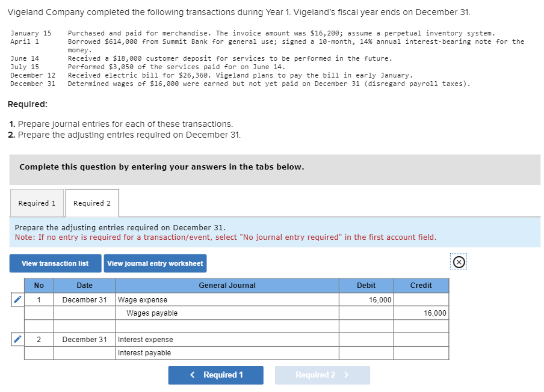
Task: Click the pencil edit icon for entry 1
Action: (17, 299)
